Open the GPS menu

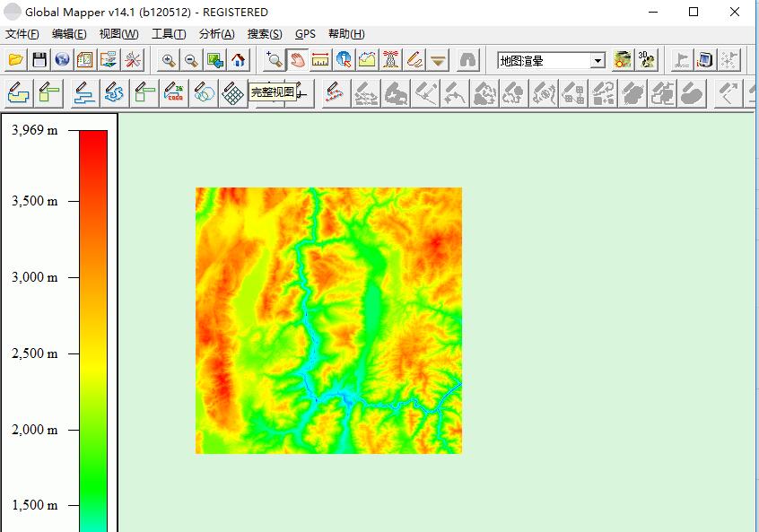click(305, 34)
